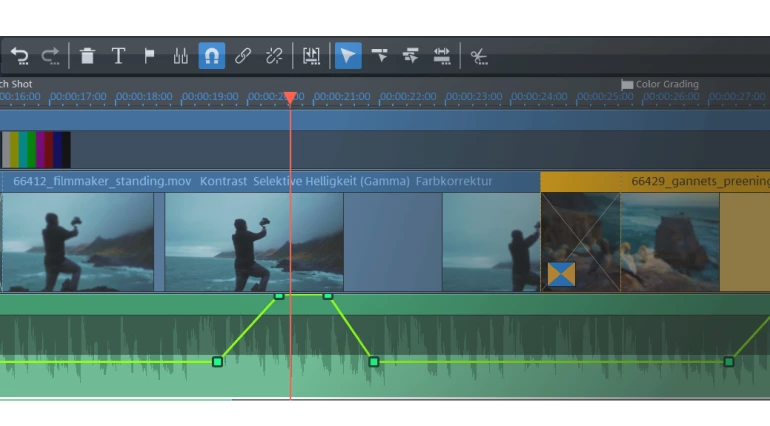
Task: Select the scissors split tool
Action: pos(479,56)
